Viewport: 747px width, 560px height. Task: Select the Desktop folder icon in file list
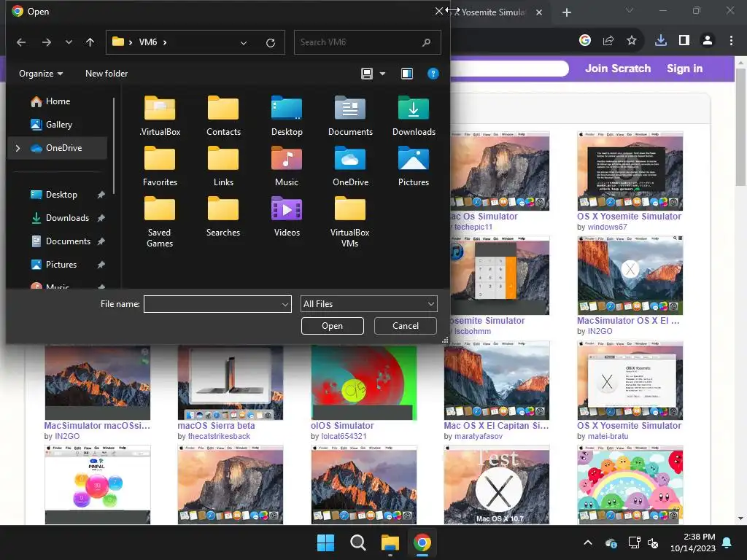[286, 116]
